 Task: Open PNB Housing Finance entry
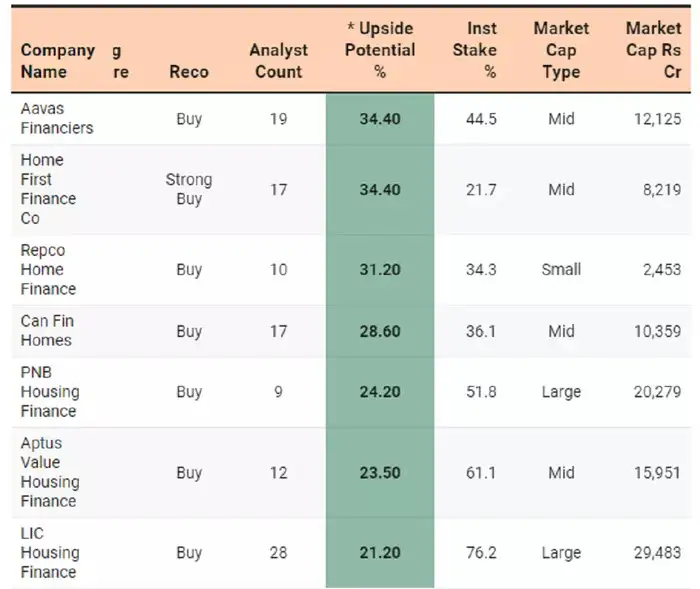pyautogui.click(x=50, y=392)
